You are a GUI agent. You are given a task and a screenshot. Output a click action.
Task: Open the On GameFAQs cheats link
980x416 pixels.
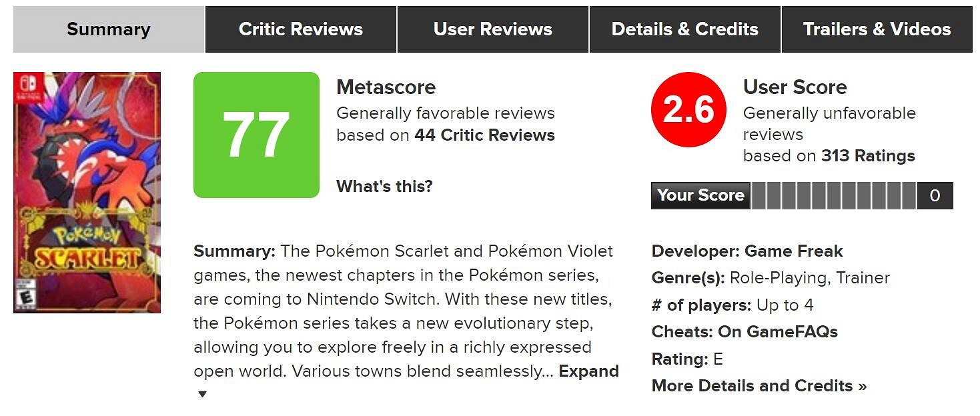coord(777,332)
